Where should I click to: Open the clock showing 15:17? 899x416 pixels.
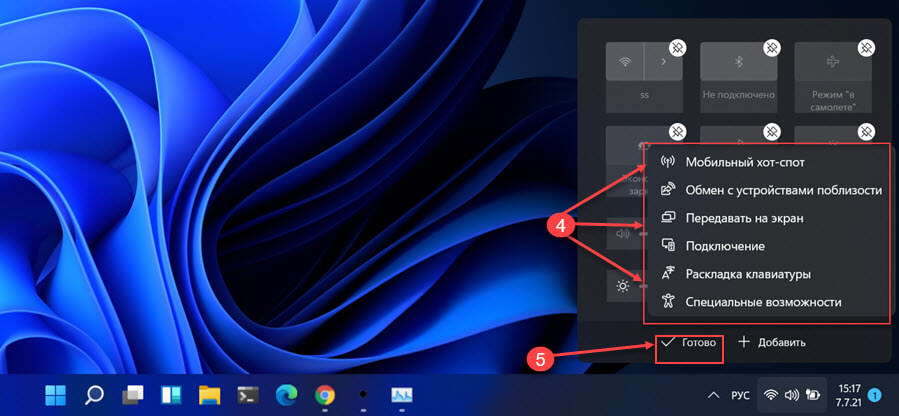[x=847, y=395]
